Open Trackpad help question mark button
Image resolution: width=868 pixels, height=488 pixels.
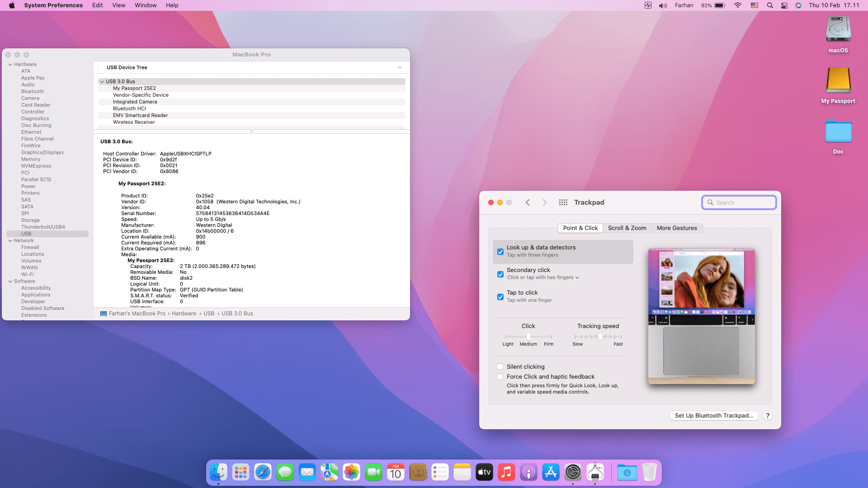click(x=767, y=416)
